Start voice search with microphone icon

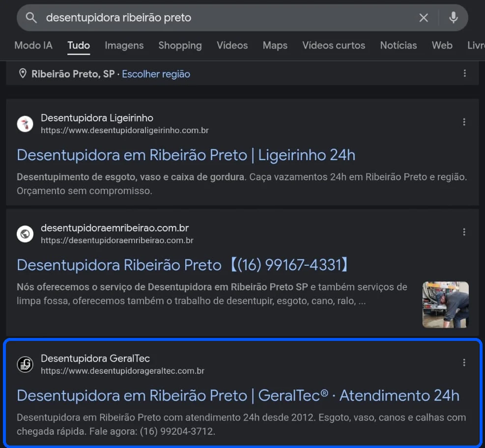point(453,18)
